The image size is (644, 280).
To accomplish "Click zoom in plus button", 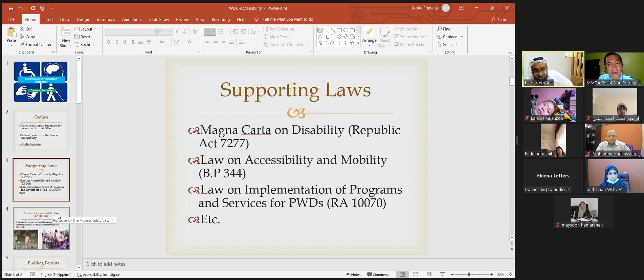I will (491, 275).
